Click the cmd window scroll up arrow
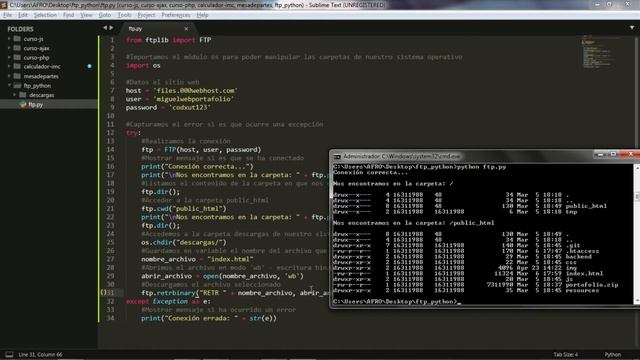Screen dimensions: 640x360 [637, 167]
